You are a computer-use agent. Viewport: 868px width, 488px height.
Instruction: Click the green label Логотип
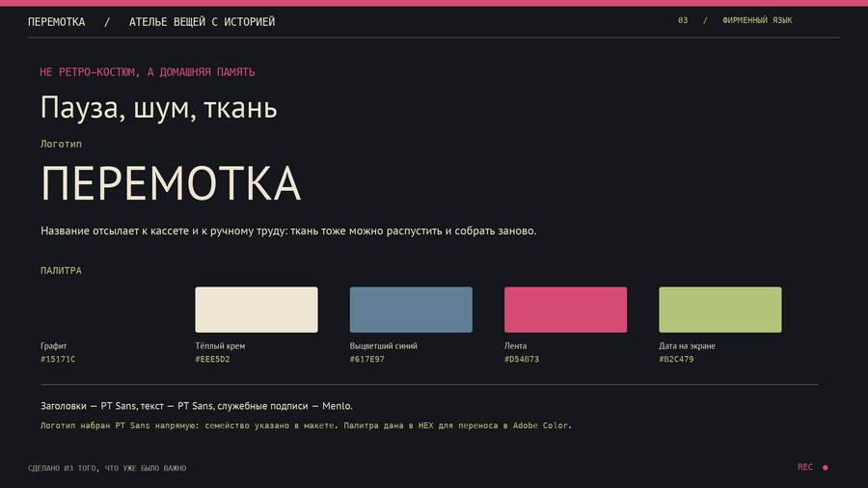click(61, 144)
